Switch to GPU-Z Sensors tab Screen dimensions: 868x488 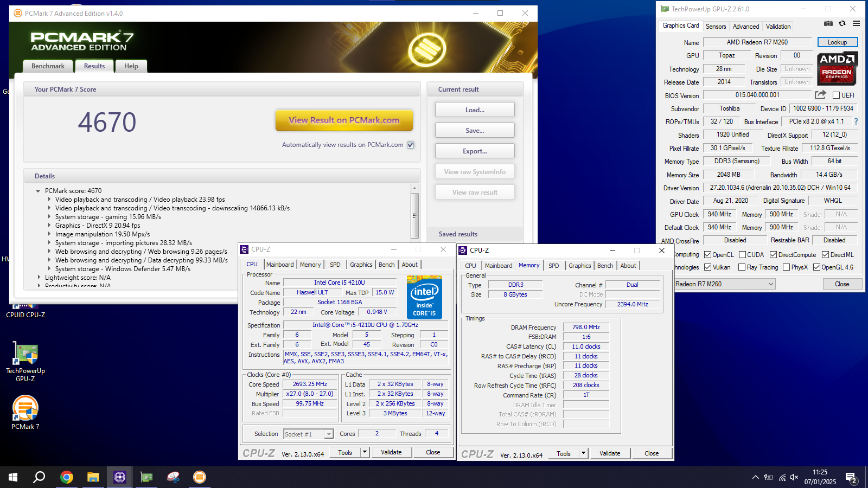pyautogui.click(x=716, y=27)
